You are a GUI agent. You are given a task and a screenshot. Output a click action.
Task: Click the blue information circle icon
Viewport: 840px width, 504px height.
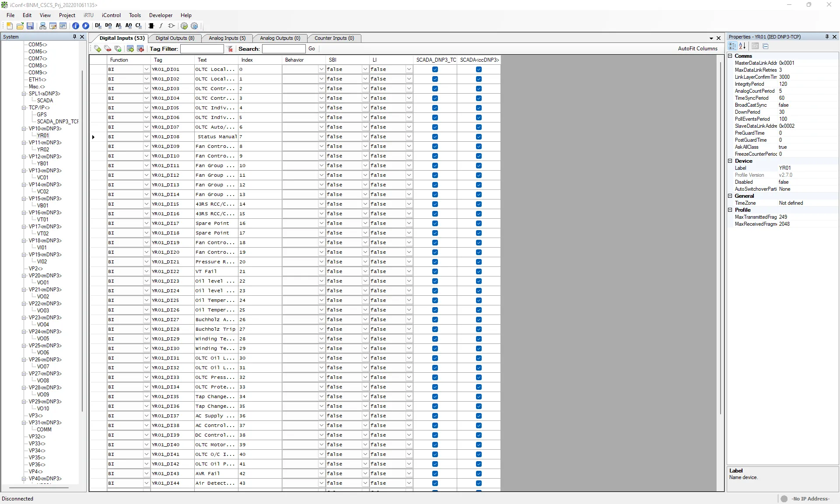point(76,26)
